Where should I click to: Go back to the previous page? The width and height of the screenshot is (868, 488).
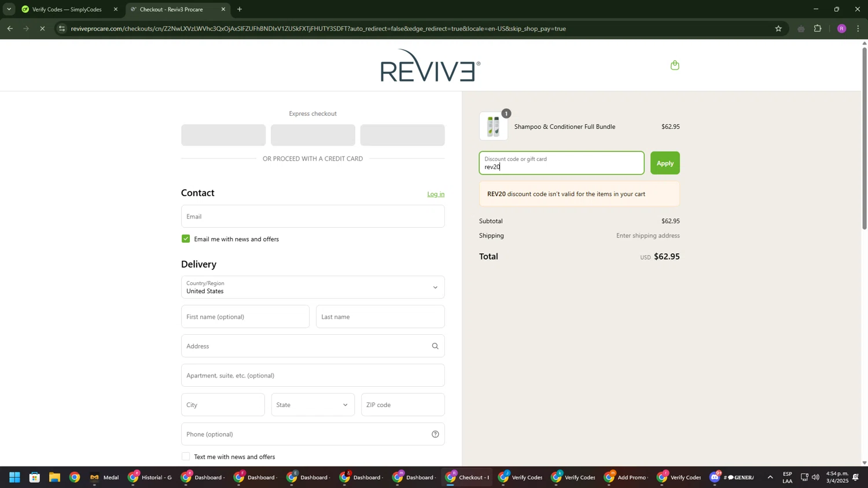10,28
